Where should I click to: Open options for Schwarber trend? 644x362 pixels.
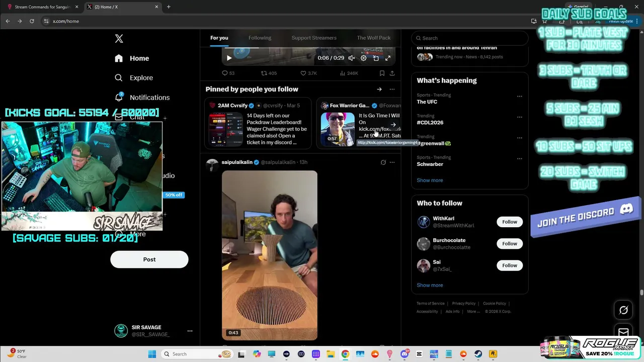(x=519, y=159)
